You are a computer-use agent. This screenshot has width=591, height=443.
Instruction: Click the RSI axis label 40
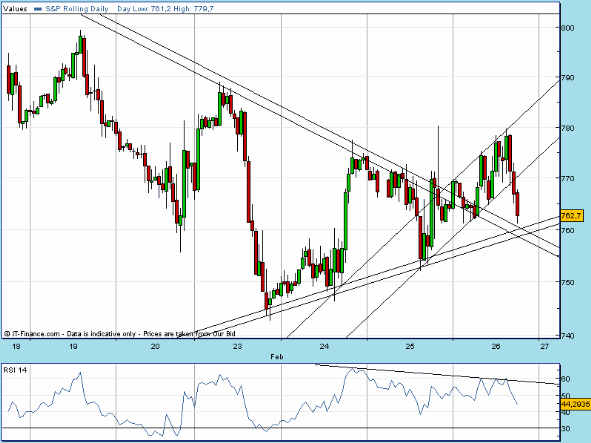coord(566,412)
